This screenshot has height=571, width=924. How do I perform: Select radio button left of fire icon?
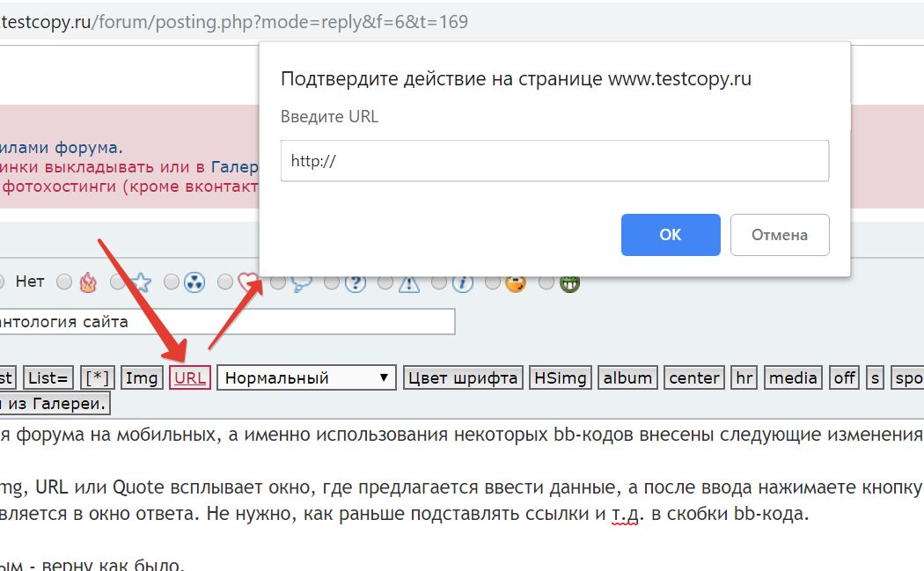coord(64,282)
